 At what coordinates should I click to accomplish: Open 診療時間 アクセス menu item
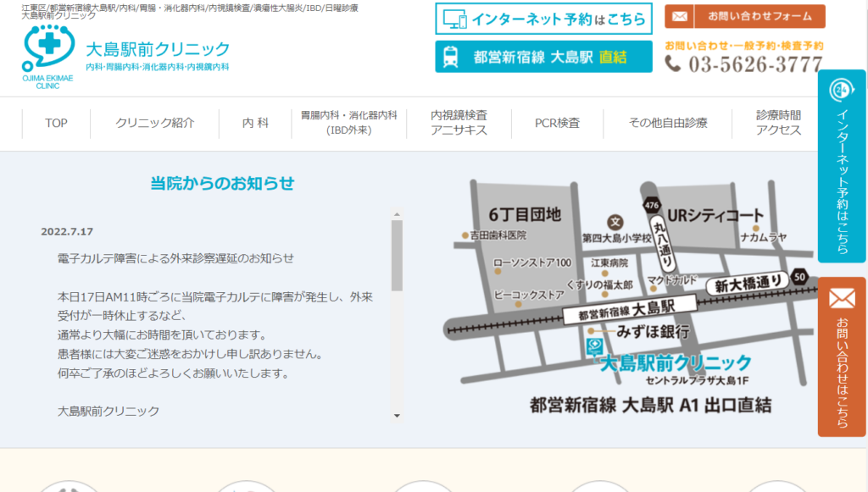[778, 123]
